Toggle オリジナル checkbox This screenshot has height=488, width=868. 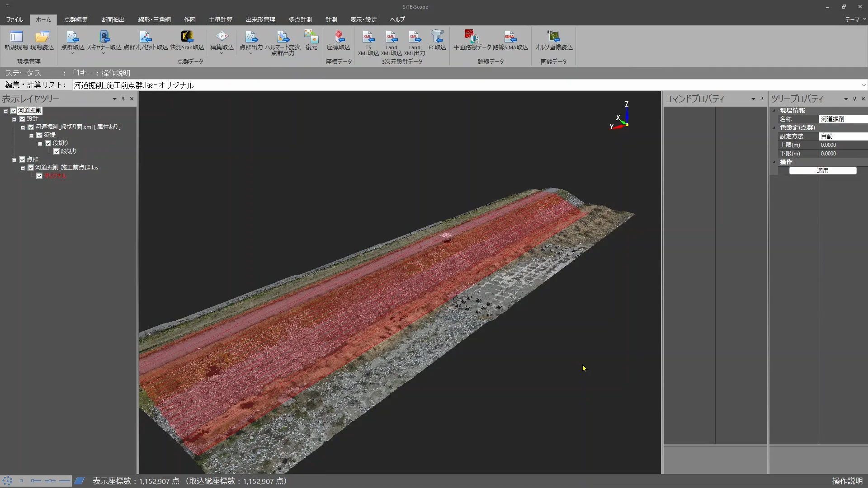point(39,176)
